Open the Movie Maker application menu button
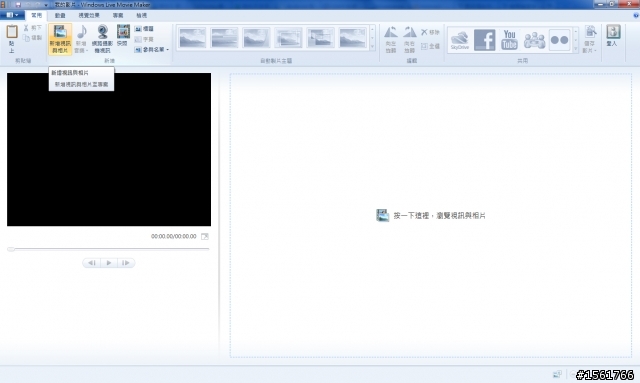This screenshot has height=383, width=640. pos(12,15)
